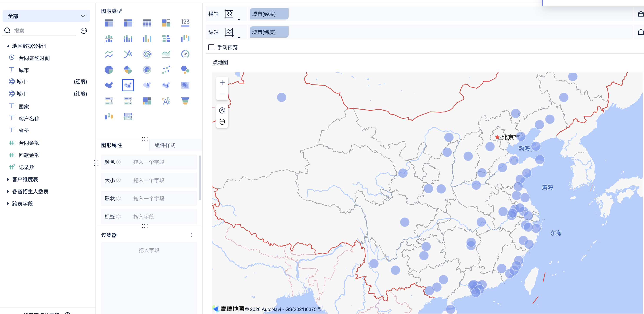Switch to the 图形属性 tab

[x=112, y=145]
